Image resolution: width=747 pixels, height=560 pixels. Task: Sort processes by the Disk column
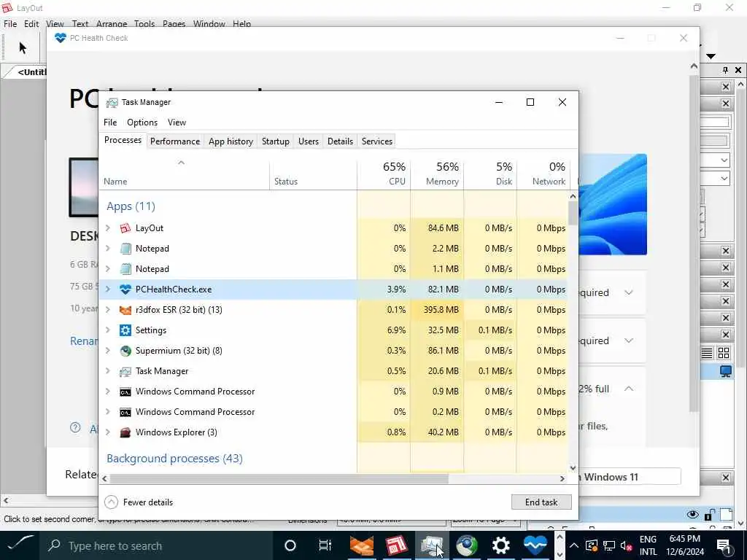[491, 174]
